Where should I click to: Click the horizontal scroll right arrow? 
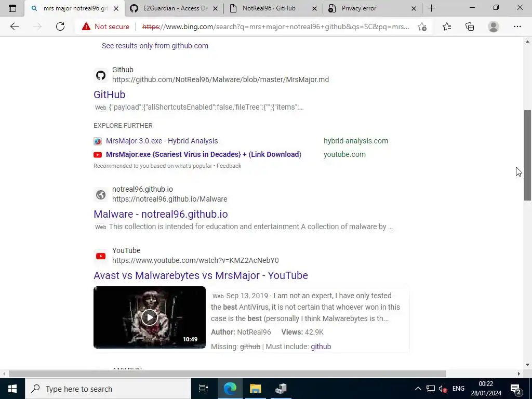click(x=518, y=374)
